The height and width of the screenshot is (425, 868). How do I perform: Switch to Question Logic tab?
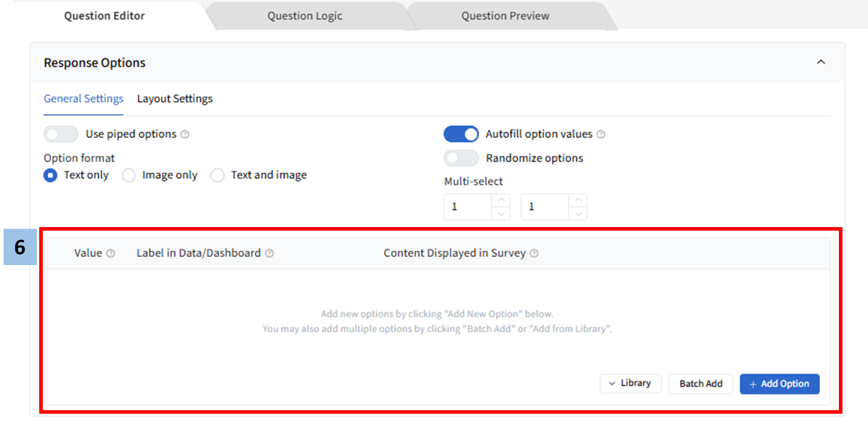304,16
